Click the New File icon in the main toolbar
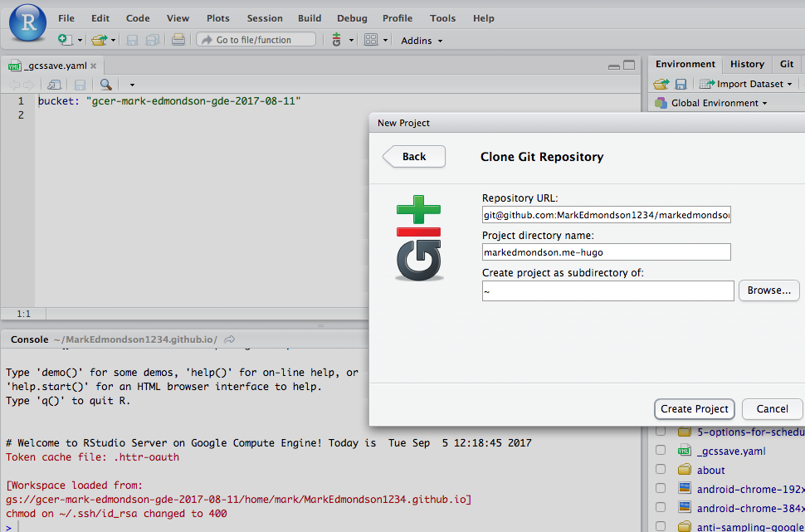Viewport: 805px width, 532px height. pyautogui.click(x=66, y=40)
